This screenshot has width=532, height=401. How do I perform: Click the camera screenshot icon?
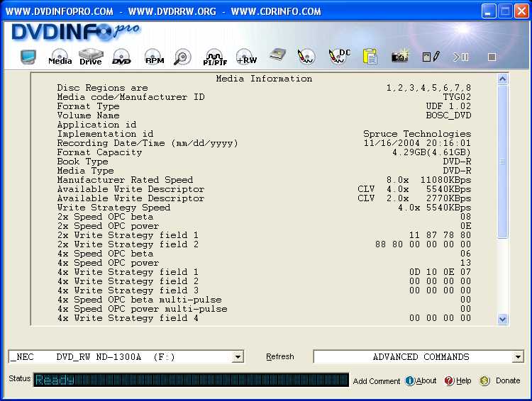tap(400, 56)
